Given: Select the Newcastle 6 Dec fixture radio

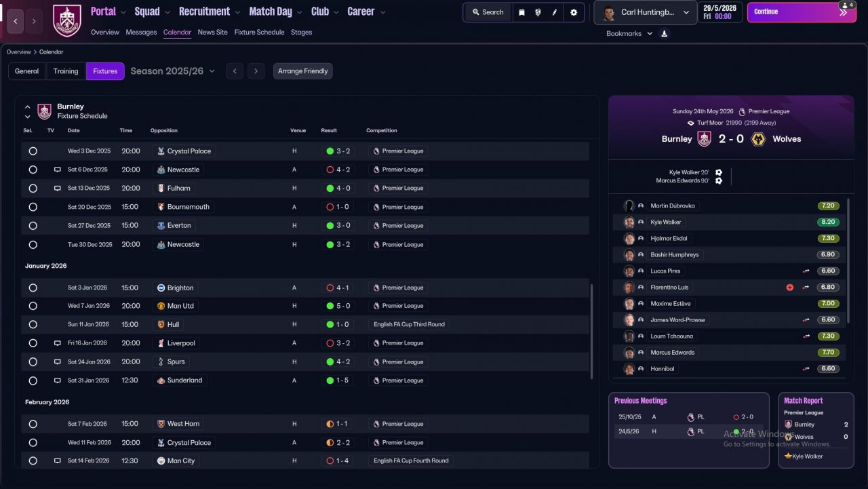Looking at the screenshot, I should coord(33,170).
